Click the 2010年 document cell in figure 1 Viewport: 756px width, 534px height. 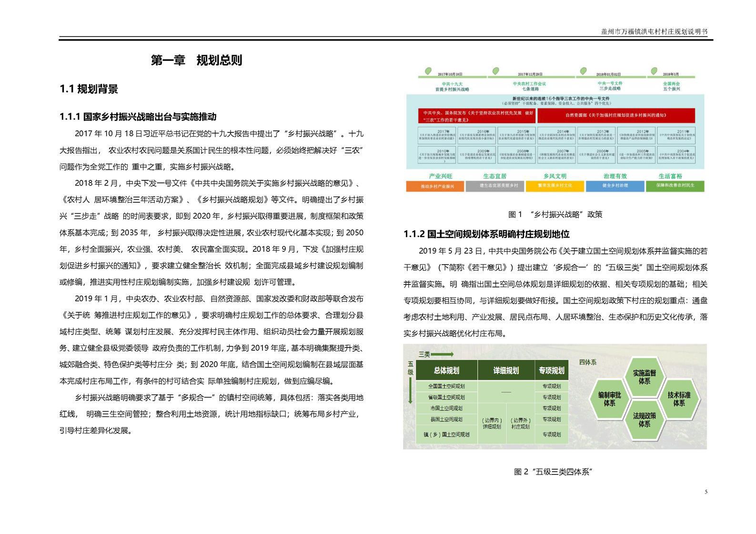(436, 154)
